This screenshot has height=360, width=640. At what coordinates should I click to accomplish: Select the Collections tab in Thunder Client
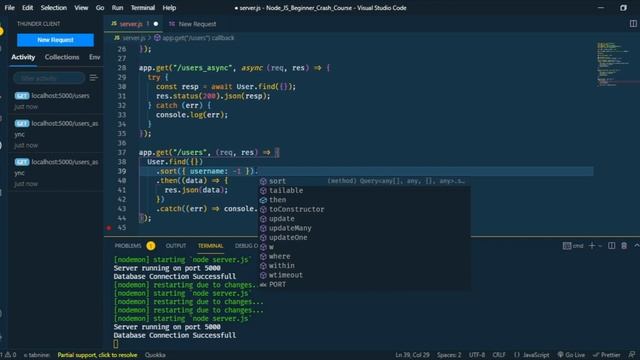(x=62, y=57)
